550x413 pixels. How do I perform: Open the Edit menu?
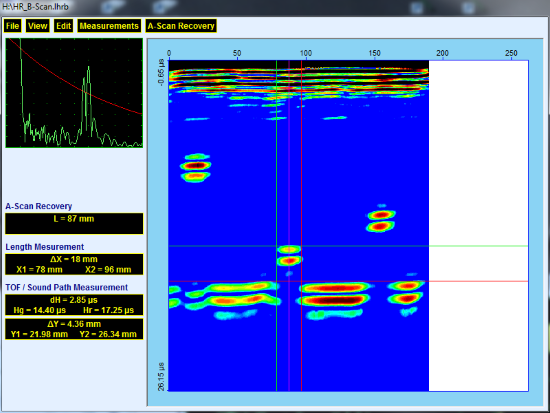[63, 26]
